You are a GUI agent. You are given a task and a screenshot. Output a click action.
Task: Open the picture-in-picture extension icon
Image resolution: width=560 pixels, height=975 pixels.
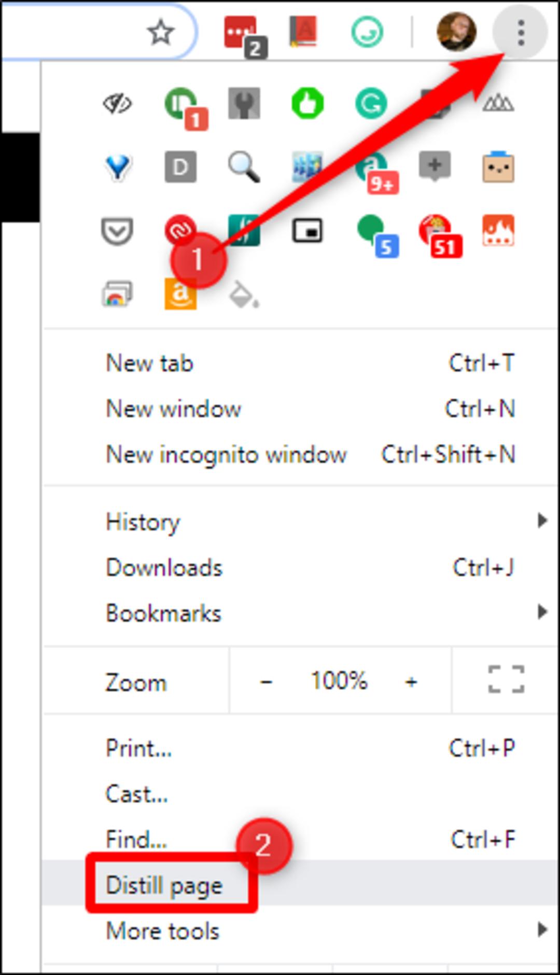point(307,231)
